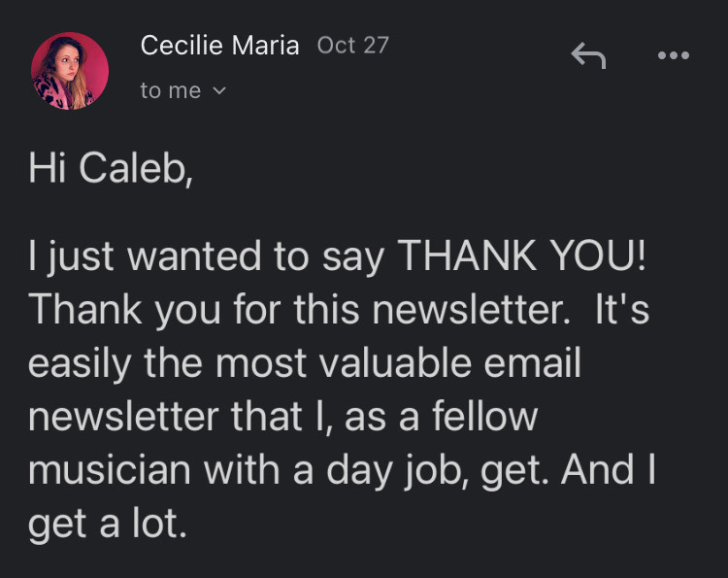Click the "to me" recipient text
Viewport: 728px width, 578px height.
point(171,91)
